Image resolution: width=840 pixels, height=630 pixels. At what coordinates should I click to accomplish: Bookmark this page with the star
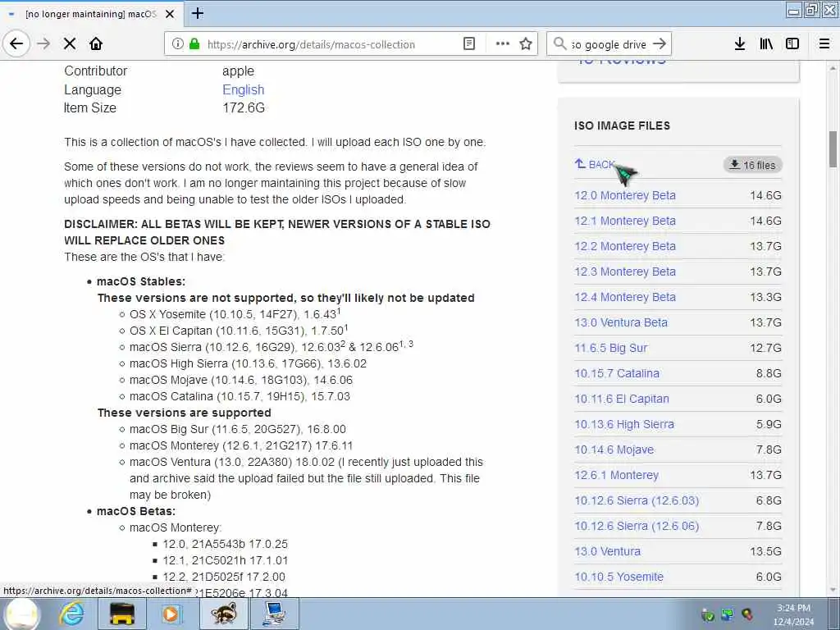tap(526, 44)
